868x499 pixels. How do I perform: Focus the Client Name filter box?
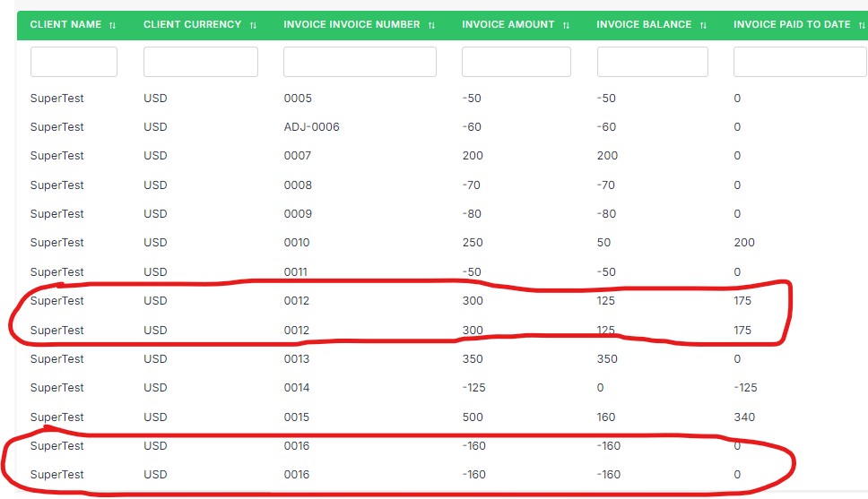click(74, 62)
